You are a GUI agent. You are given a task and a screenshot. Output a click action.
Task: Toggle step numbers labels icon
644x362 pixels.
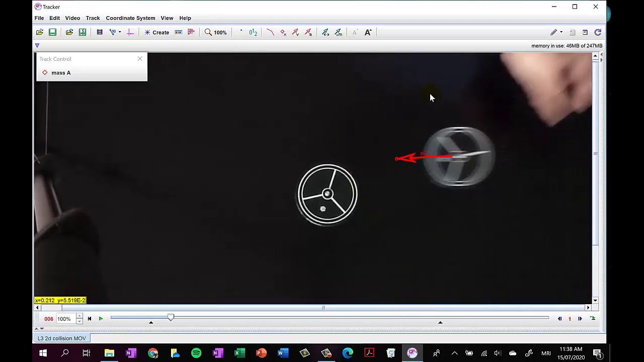pos(253,32)
